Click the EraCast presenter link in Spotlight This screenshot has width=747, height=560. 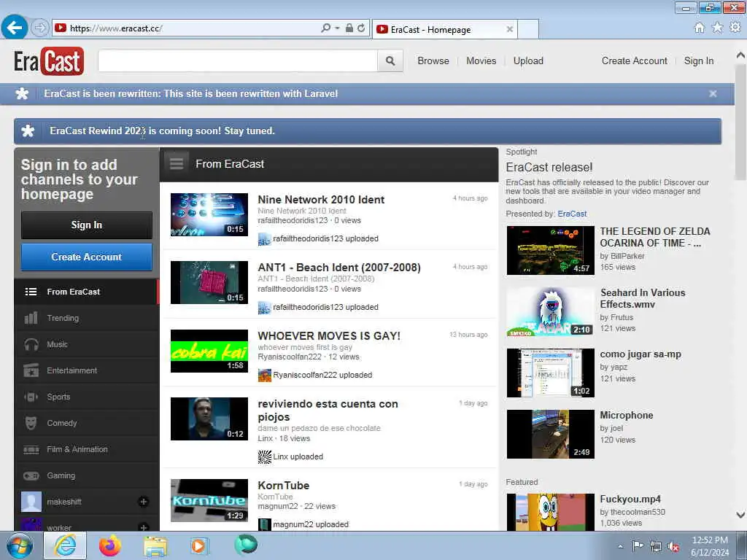572,214
